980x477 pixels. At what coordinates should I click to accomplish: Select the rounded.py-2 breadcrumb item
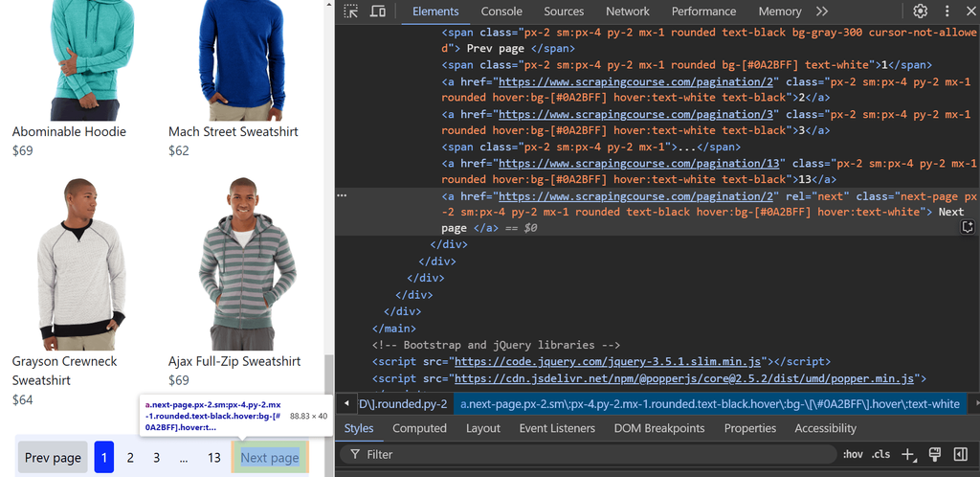(404, 404)
